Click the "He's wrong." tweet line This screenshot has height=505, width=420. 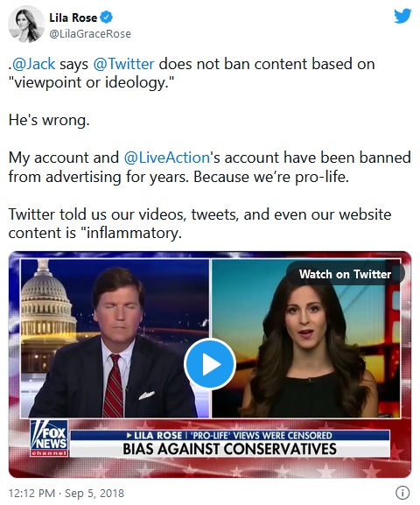49,120
